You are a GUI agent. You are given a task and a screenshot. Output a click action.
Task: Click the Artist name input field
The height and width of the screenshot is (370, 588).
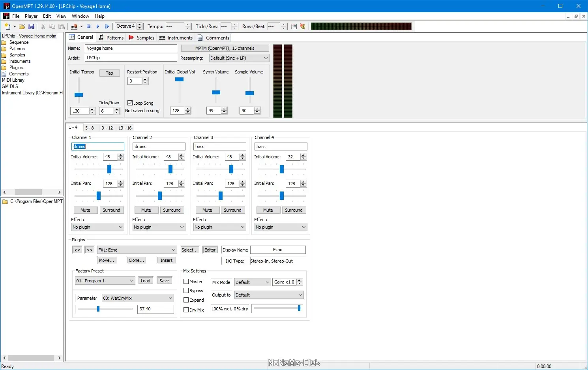(131, 58)
